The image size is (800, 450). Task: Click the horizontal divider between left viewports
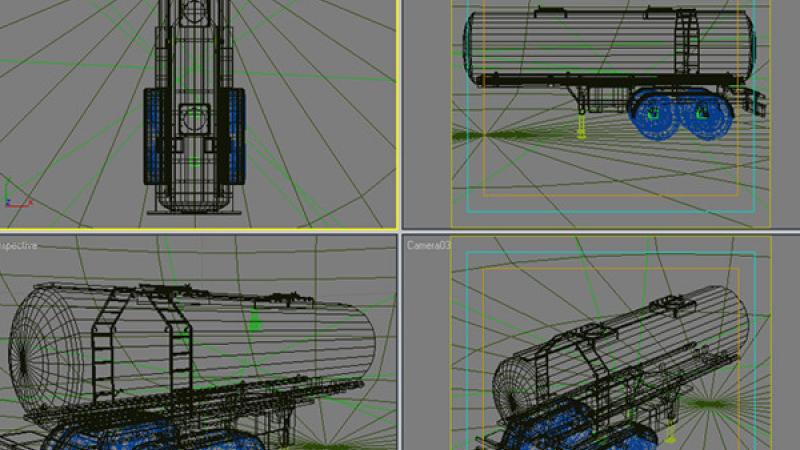(x=200, y=233)
